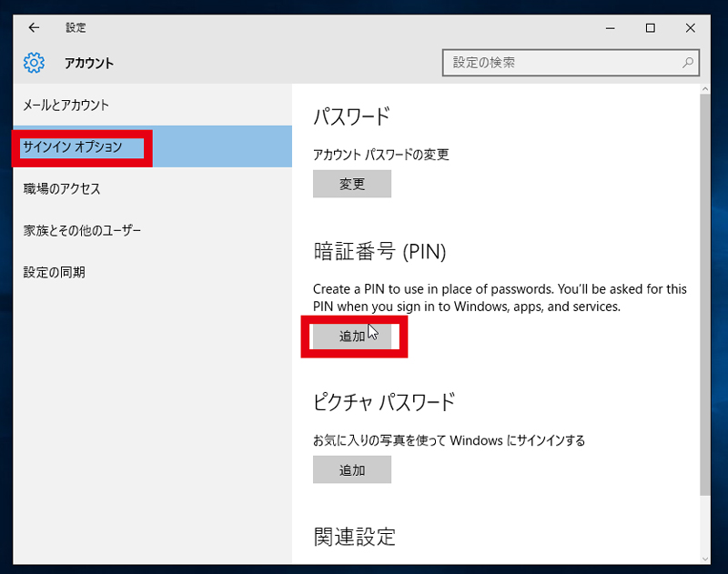The width and height of the screenshot is (728, 574).
Task: Click scrollbar down arrow
Action: click(x=705, y=559)
